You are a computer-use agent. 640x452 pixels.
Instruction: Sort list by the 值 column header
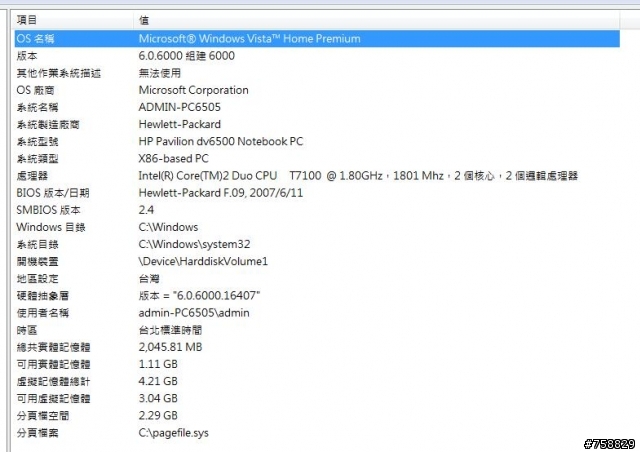tap(376, 20)
